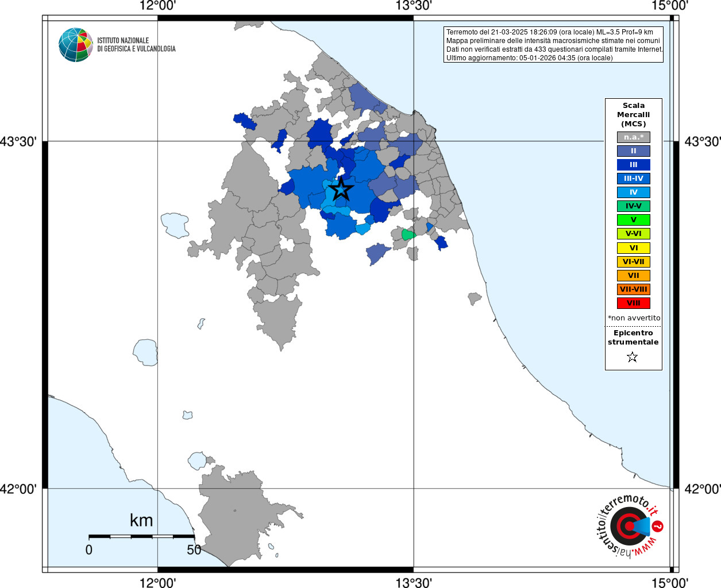The width and height of the screenshot is (721, 588).
Task: Click the 'Mappa preliminare delle intensità' line
Action: coord(553,41)
